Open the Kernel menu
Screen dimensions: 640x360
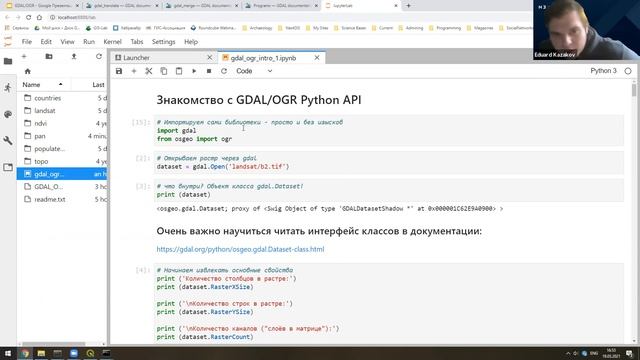112,42
